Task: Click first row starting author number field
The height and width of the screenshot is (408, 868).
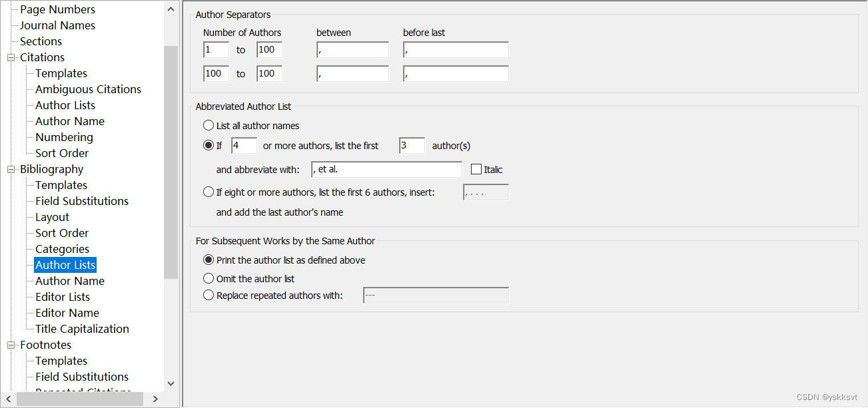Action: pos(216,50)
